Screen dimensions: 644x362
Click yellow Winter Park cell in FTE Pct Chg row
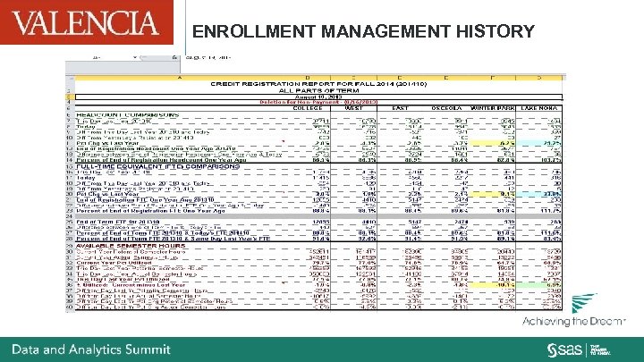click(492, 194)
